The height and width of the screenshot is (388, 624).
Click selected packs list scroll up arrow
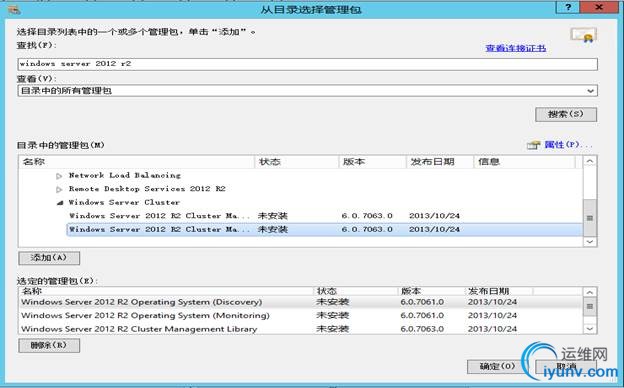590,292
